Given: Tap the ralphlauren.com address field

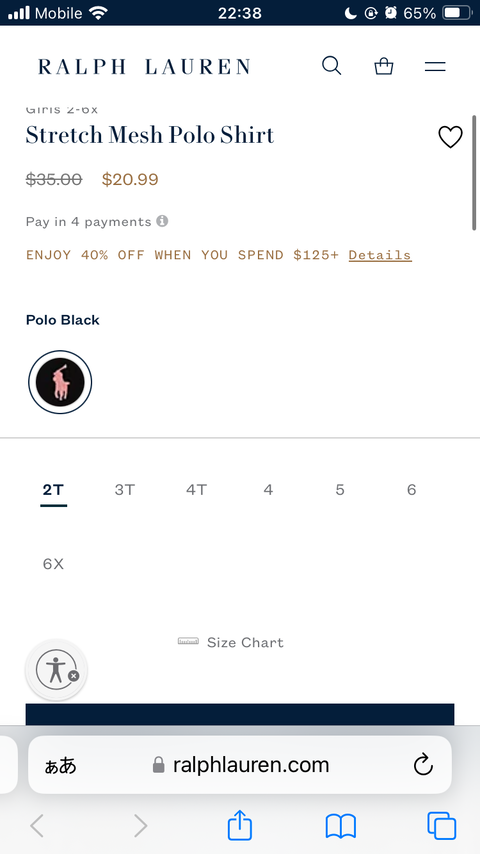Looking at the screenshot, I should 240,765.
